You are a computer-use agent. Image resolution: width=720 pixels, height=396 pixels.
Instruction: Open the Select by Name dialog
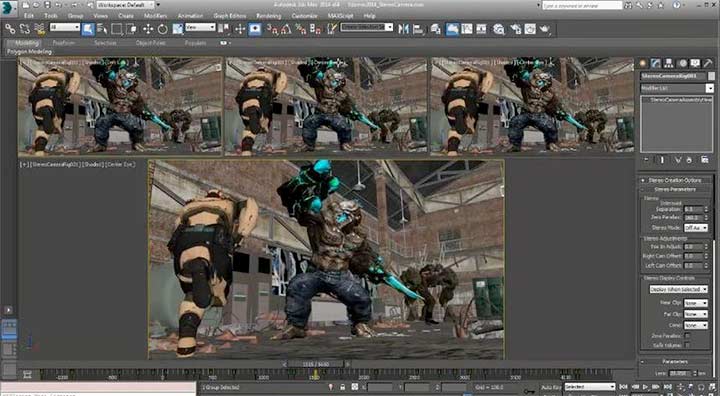[x=102, y=29]
